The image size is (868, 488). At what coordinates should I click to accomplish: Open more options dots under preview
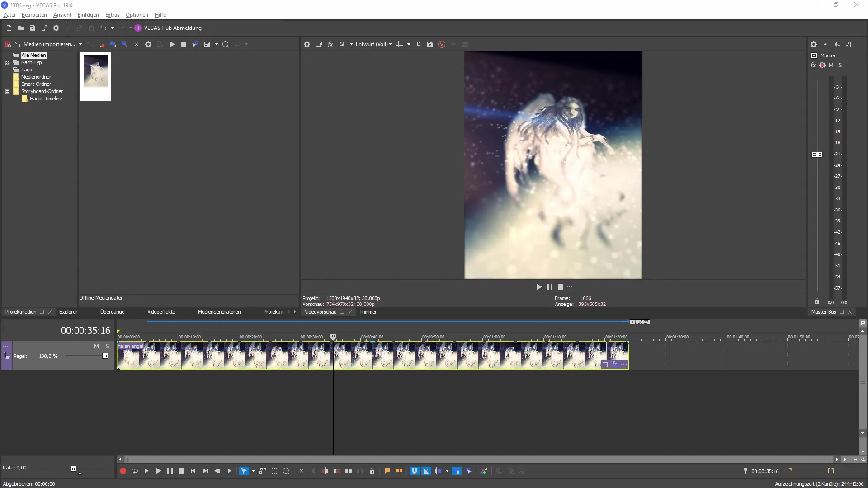click(570, 287)
